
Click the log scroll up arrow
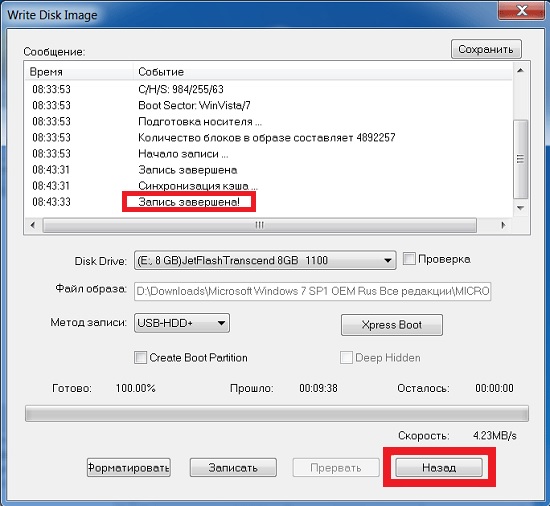pos(521,70)
